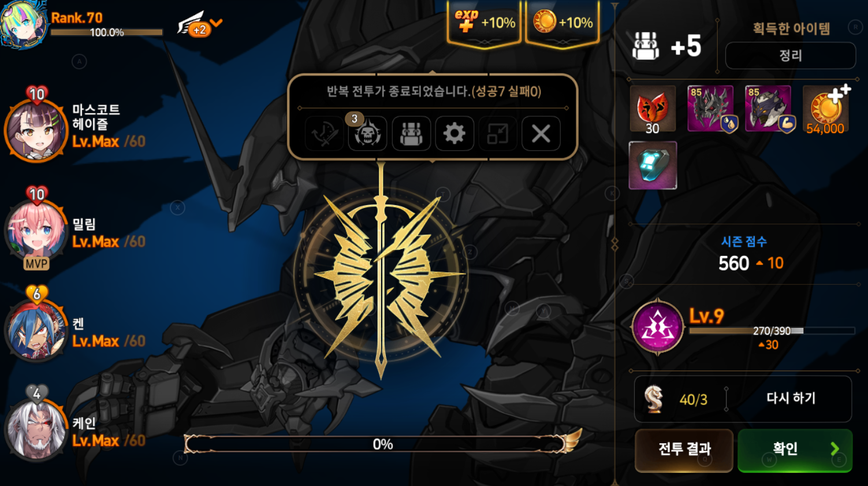This screenshot has width=868, height=486.
Task: Click the purple Lv.9 emblem icon
Action: tap(658, 327)
